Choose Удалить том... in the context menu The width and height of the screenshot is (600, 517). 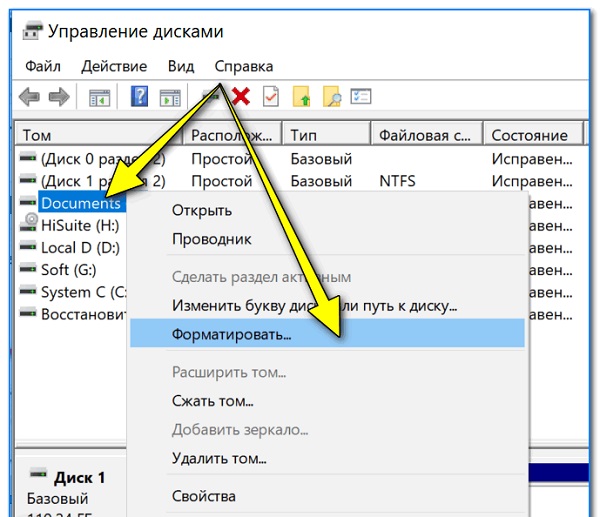tap(327, 458)
